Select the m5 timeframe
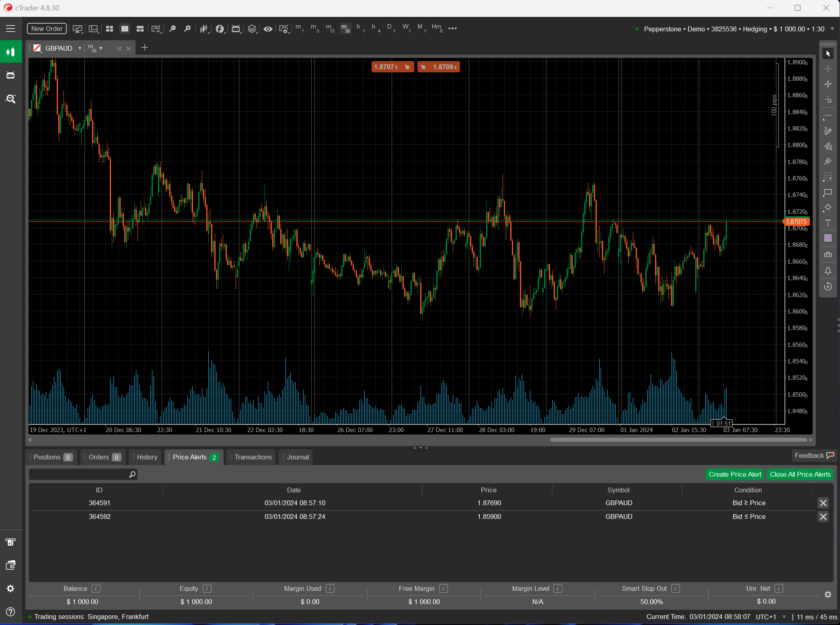The height and width of the screenshot is (625, 840). pyautogui.click(x=315, y=28)
